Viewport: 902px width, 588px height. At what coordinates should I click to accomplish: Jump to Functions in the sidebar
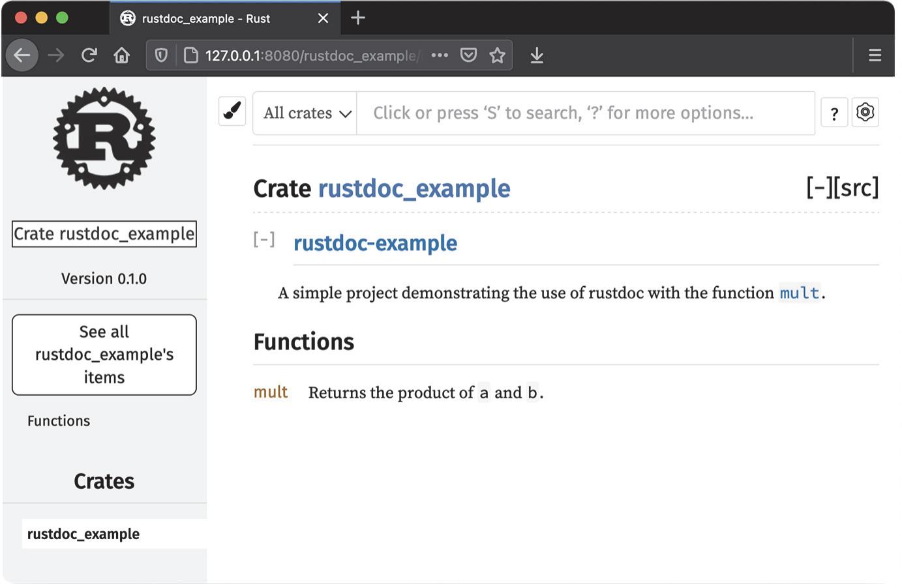pyautogui.click(x=59, y=421)
